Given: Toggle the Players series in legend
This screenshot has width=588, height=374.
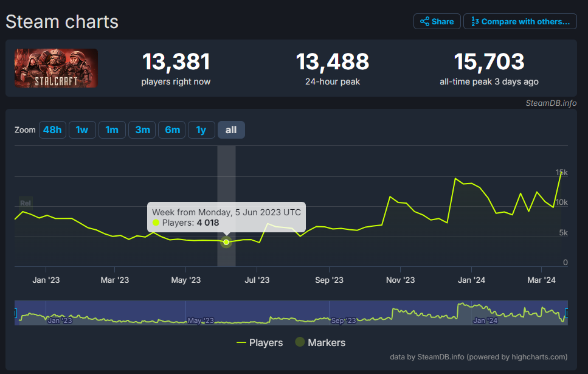Looking at the screenshot, I should coord(260,342).
